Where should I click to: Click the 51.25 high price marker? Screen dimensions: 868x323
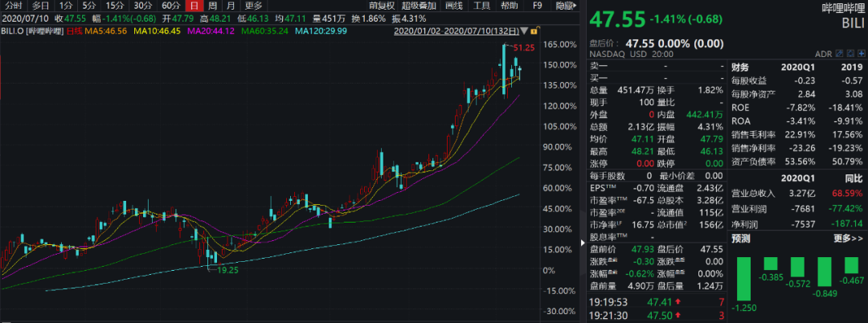pyautogui.click(x=523, y=48)
